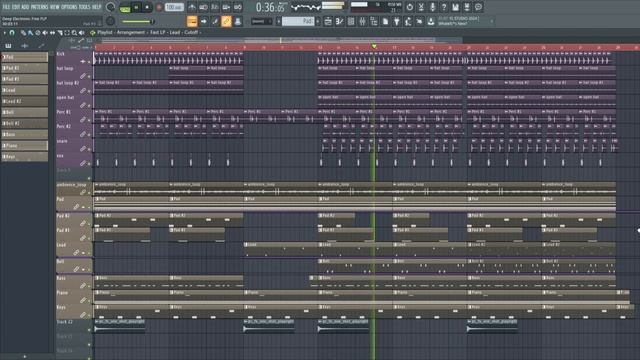Select the Lead #2 pattern in picker

[24, 101]
